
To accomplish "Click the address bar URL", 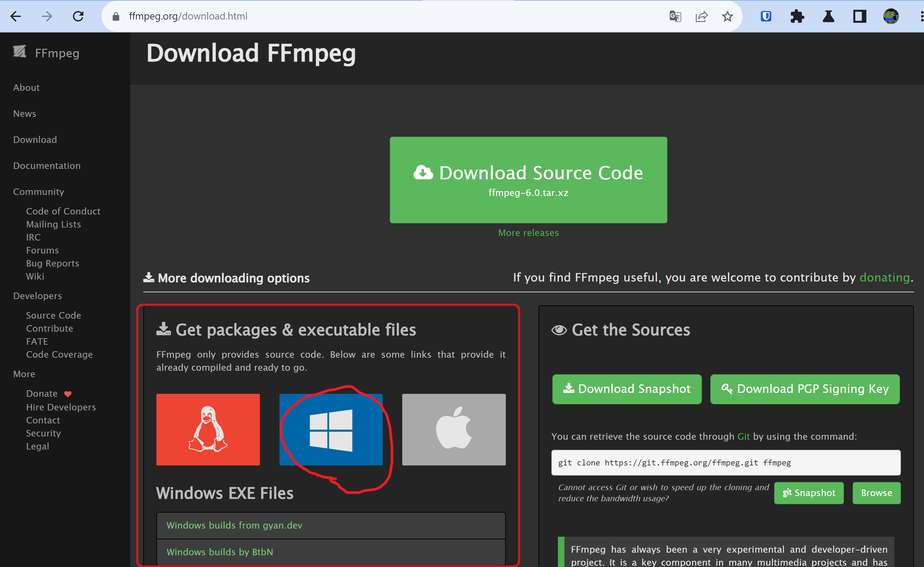I will (x=188, y=16).
